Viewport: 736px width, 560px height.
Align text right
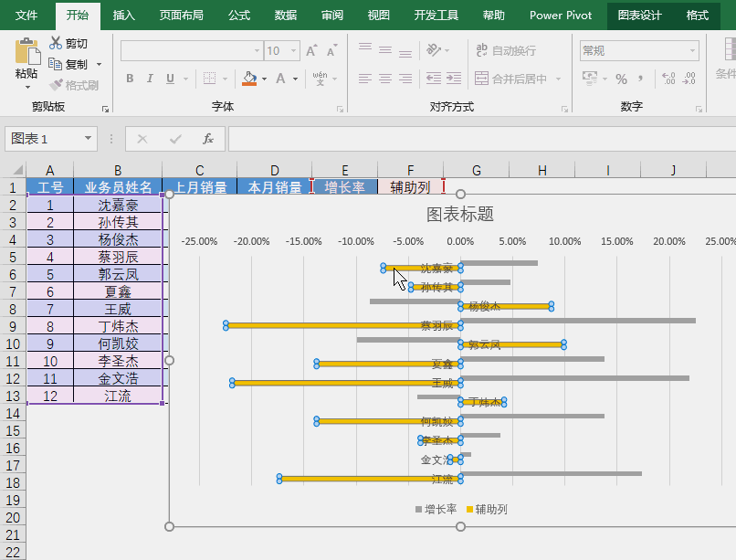click(x=405, y=79)
